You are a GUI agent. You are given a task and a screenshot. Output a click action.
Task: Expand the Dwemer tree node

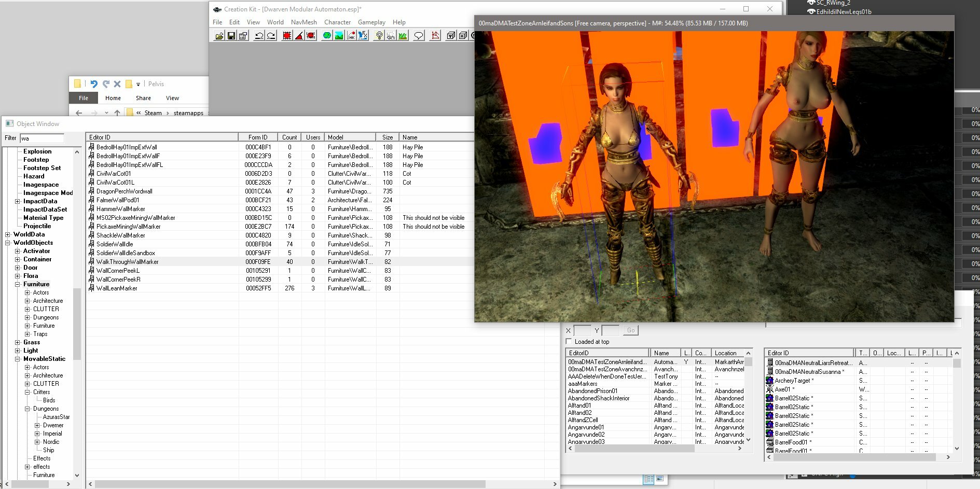point(37,425)
